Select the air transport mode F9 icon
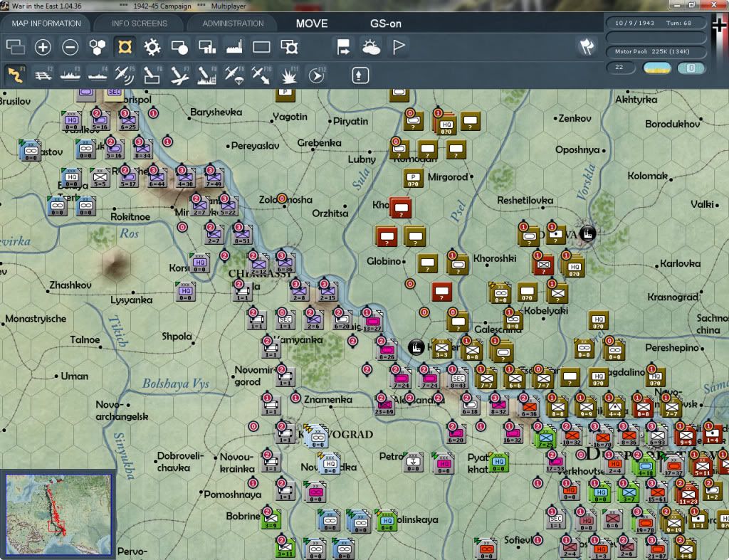The width and height of the screenshot is (729, 560). click(x=234, y=75)
